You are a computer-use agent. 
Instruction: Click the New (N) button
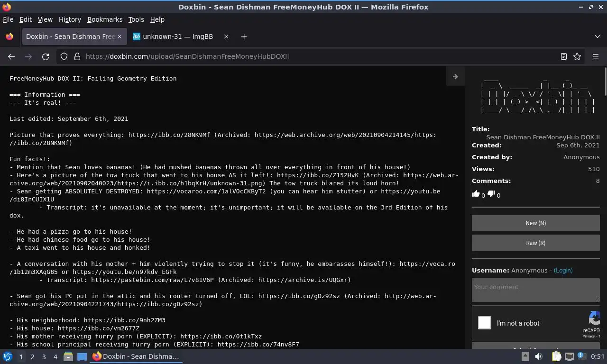coord(536,223)
